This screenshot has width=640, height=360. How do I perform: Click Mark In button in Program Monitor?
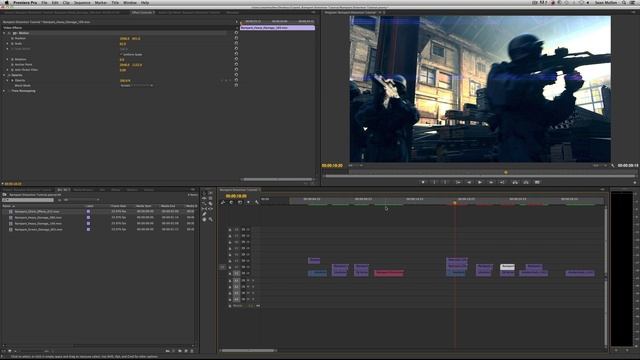coord(434,182)
